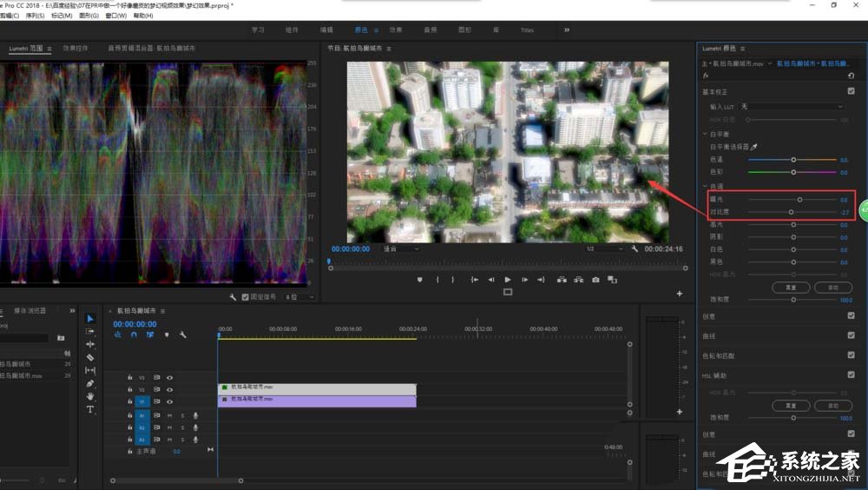Open the 1/2 playback resolution dropdown
Screen dimensions: 868x490
602,248
